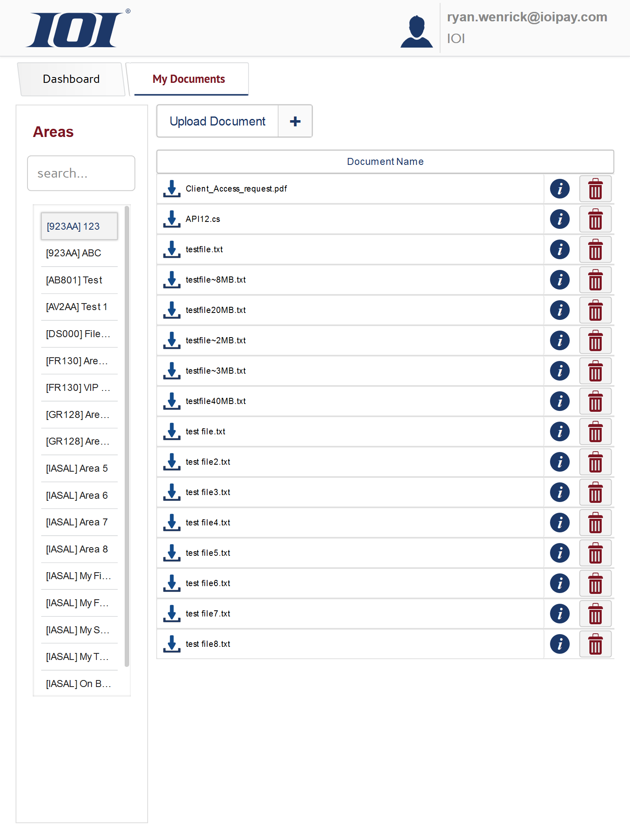Show info for API12.cs
Image resolution: width=630 pixels, height=840 pixels.
tap(559, 219)
